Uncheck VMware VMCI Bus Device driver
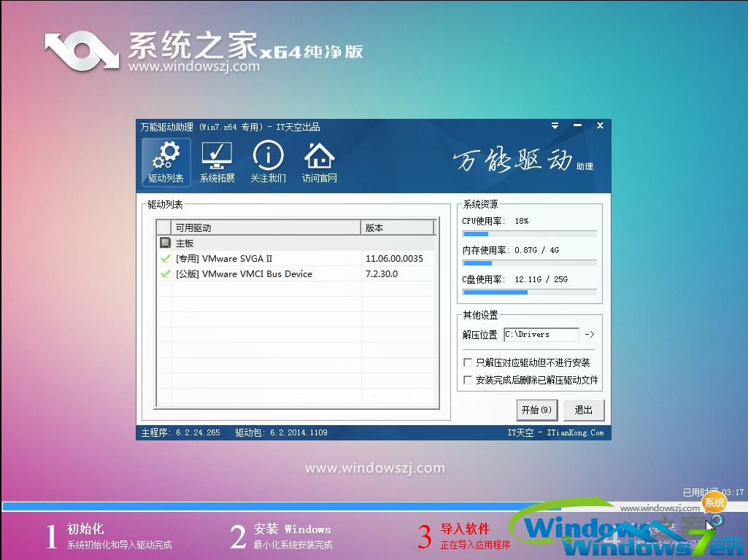The image size is (748, 560). (165, 273)
